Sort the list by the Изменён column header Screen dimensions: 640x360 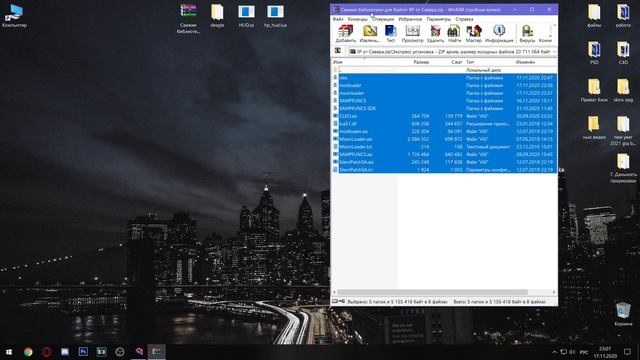point(525,62)
